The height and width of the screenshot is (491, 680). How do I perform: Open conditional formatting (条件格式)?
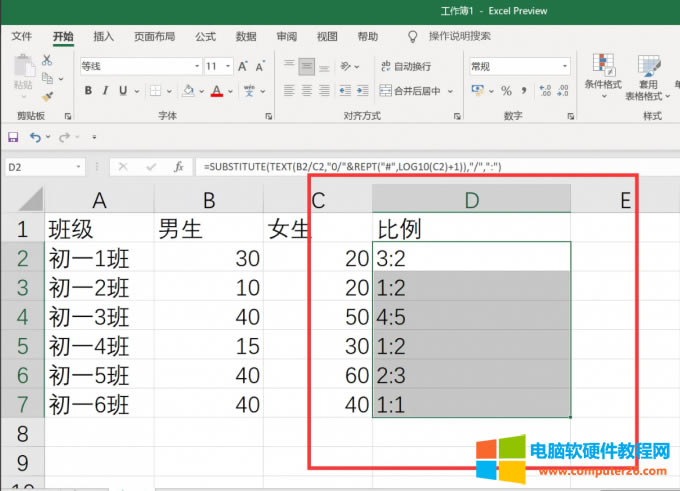click(603, 74)
